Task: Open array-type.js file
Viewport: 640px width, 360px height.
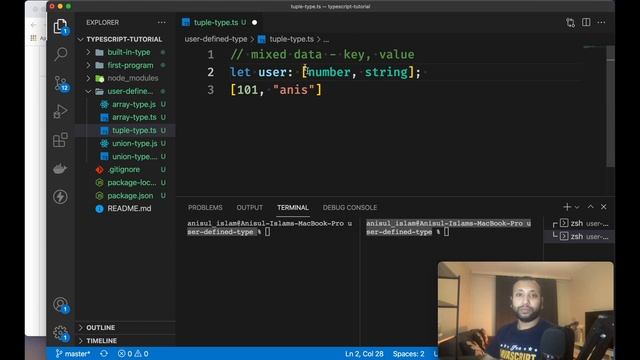Action: 134,104
